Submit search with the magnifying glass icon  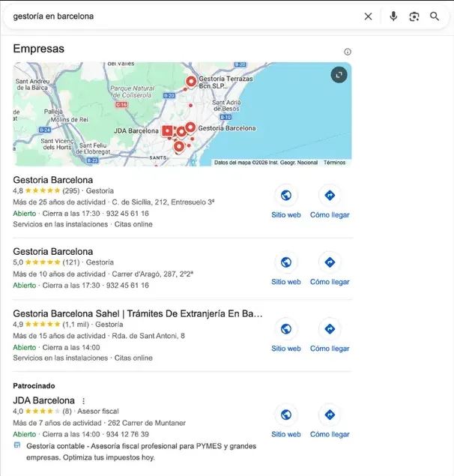click(435, 16)
